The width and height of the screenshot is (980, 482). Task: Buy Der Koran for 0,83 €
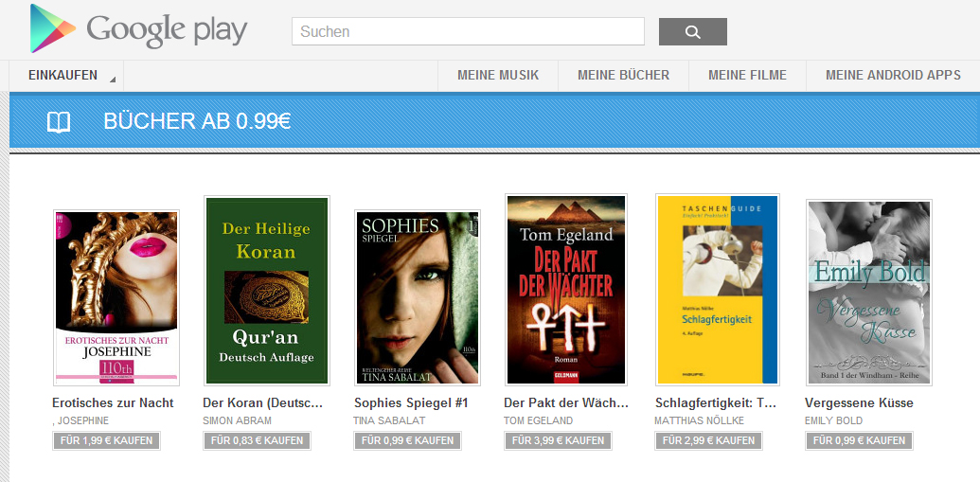(x=258, y=440)
